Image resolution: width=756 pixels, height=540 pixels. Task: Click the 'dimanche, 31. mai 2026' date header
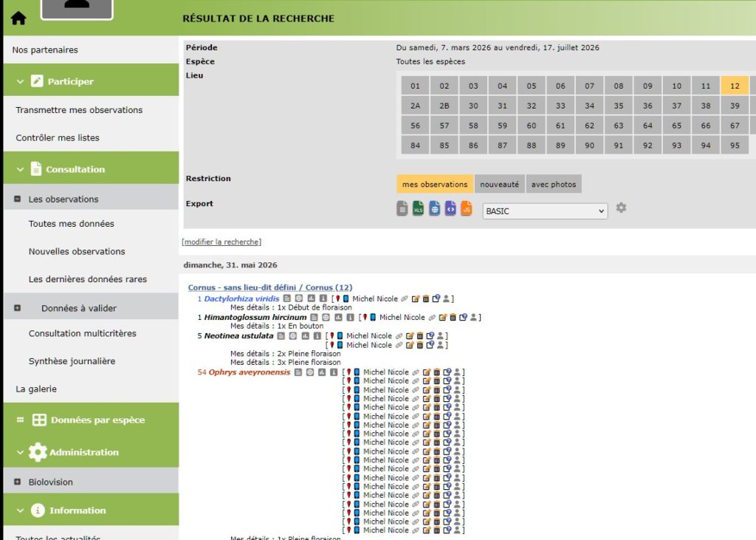(230, 265)
